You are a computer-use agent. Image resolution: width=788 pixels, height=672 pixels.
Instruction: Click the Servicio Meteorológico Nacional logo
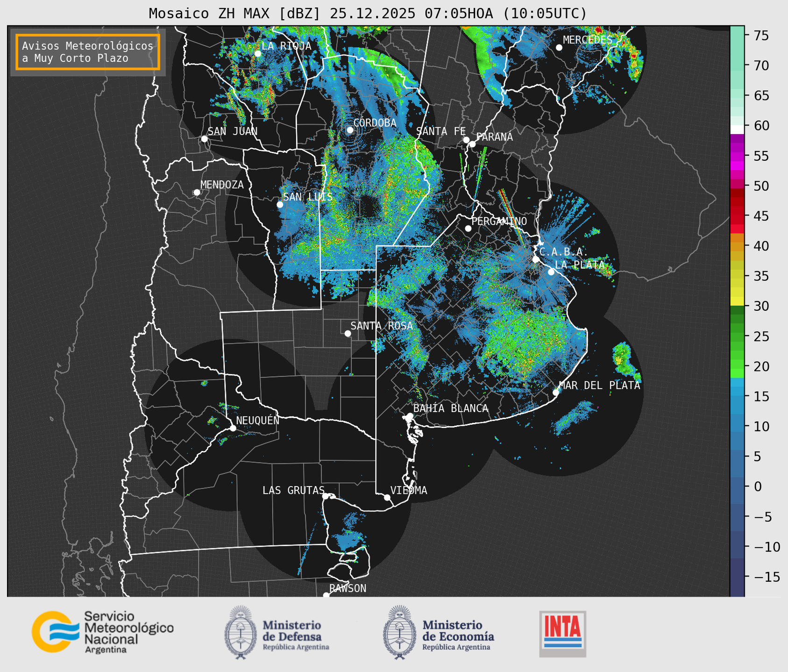click(103, 632)
